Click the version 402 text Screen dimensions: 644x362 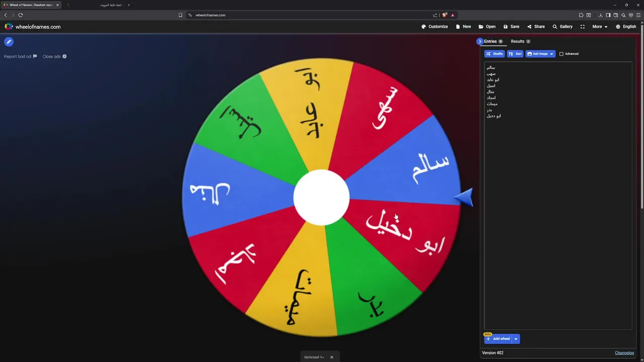[493, 353]
